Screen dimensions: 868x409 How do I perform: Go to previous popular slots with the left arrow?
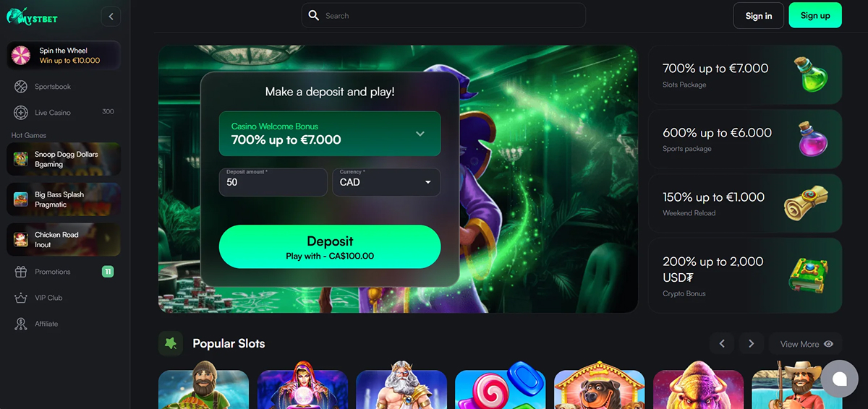722,344
